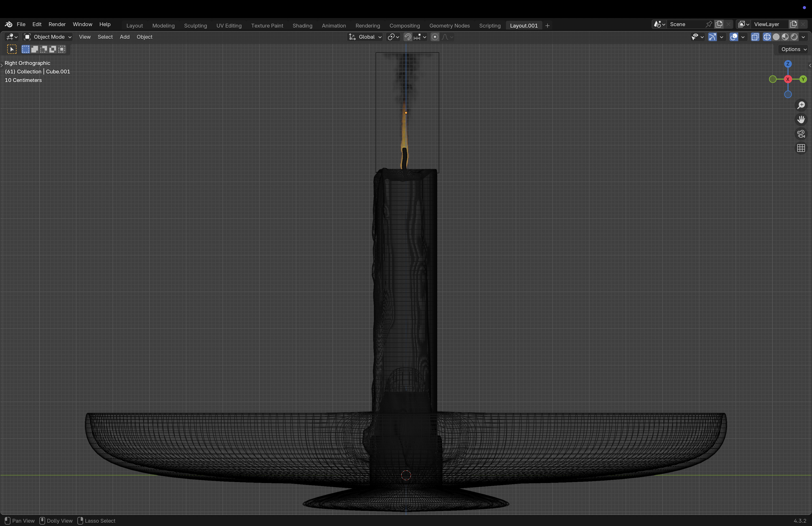
Task: Click the red X axis gizmo
Action: [x=788, y=79]
